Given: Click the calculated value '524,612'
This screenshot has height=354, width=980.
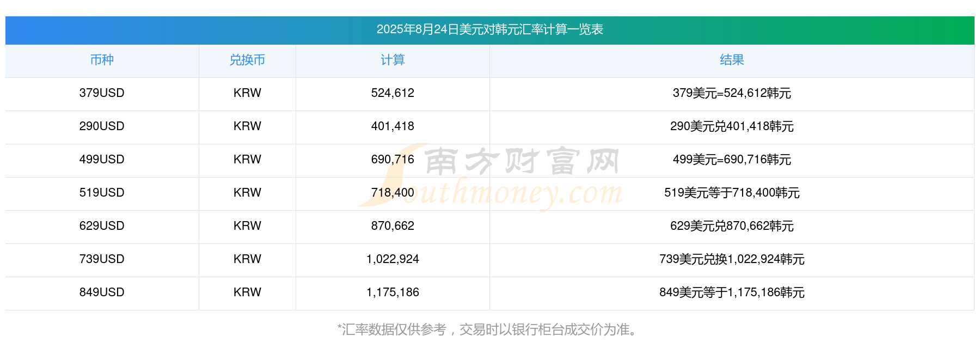Looking at the screenshot, I should [x=393, y=93].
